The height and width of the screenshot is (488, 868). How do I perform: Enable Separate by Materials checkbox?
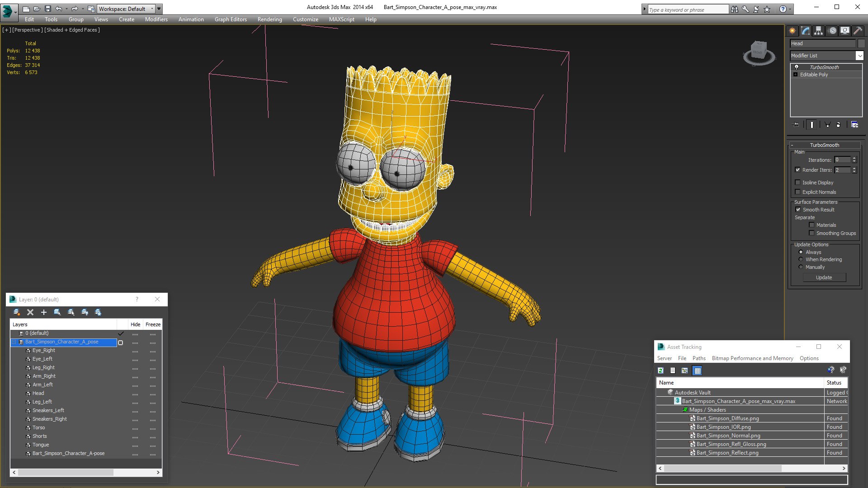811,225
